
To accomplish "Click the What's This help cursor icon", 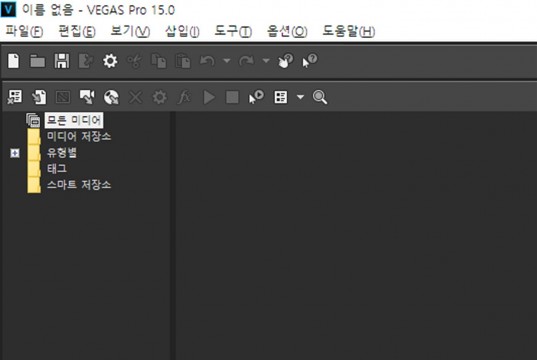I will [310, 61].
